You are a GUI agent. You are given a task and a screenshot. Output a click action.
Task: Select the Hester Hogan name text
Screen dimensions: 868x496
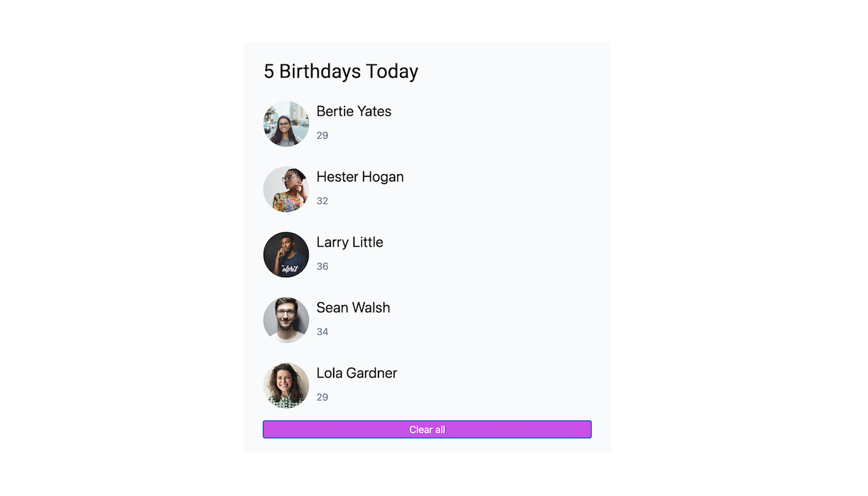[360, 177]
